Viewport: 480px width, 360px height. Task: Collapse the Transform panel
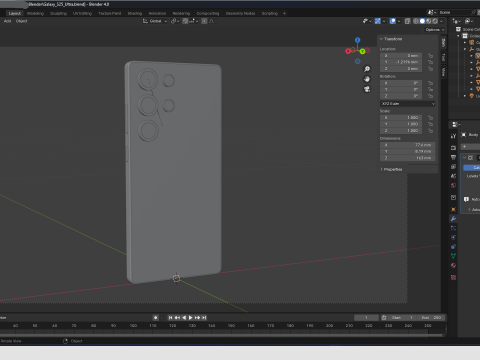click(x=391, y=39)
